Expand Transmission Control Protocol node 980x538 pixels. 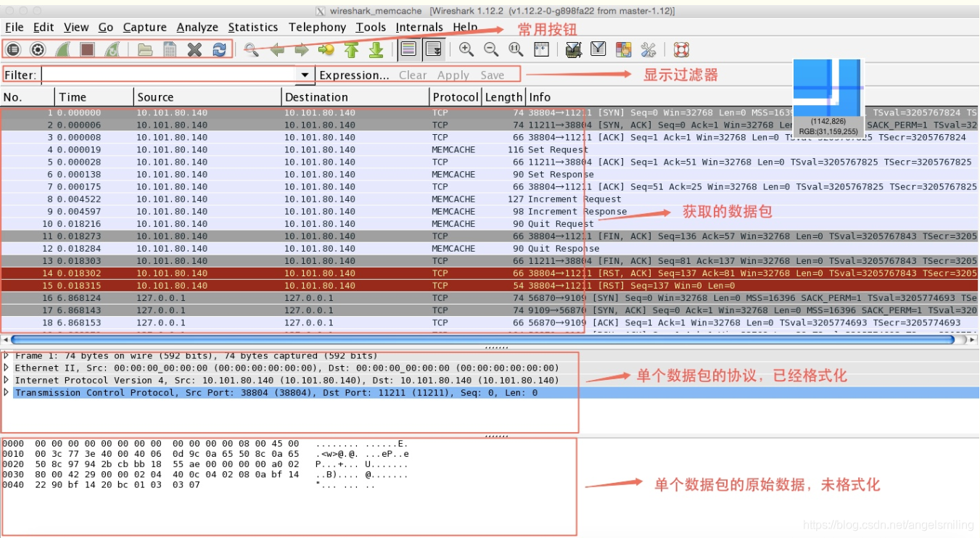coord(7,392)
